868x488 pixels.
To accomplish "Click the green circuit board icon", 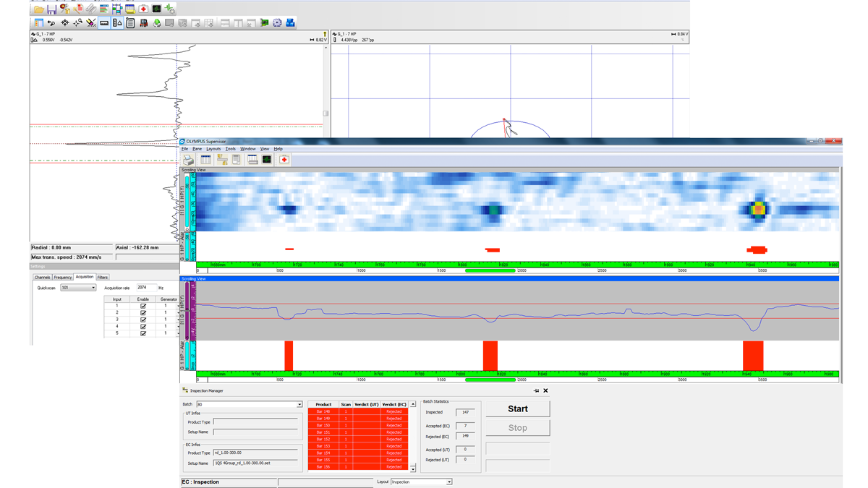I will [264, 23].
